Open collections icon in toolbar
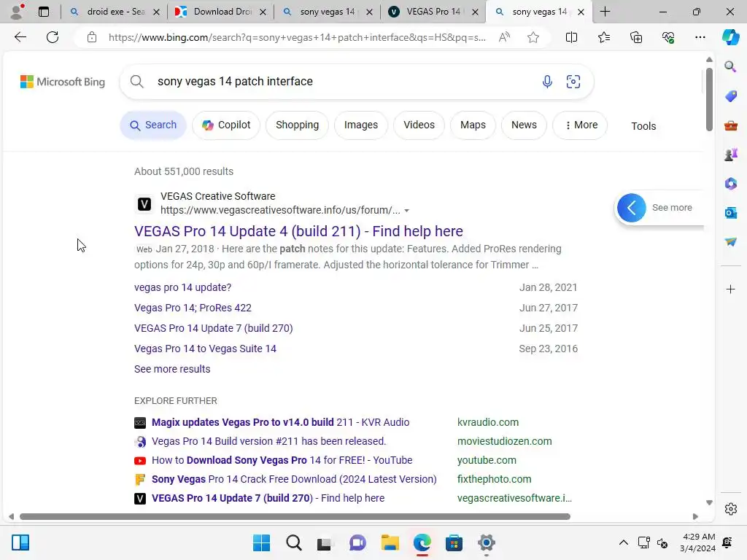The height and width of the screenshot is (560, 747). point(636,37)
